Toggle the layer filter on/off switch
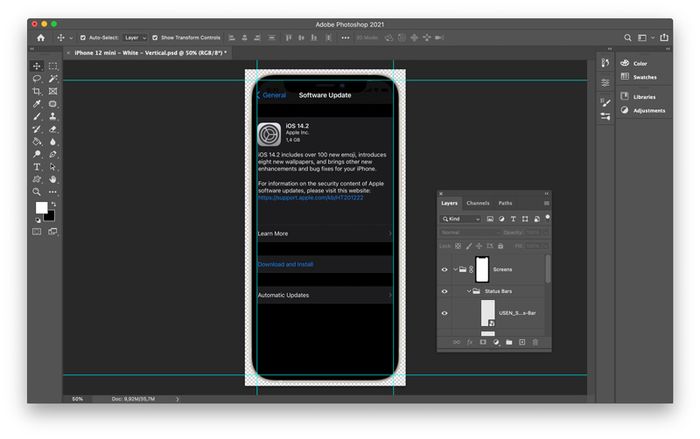 click(x=547, y=217)
